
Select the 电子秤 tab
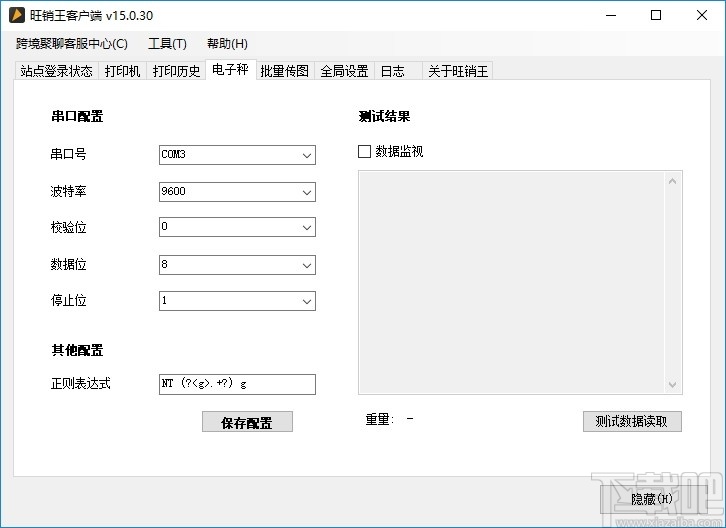coord(231,69)
